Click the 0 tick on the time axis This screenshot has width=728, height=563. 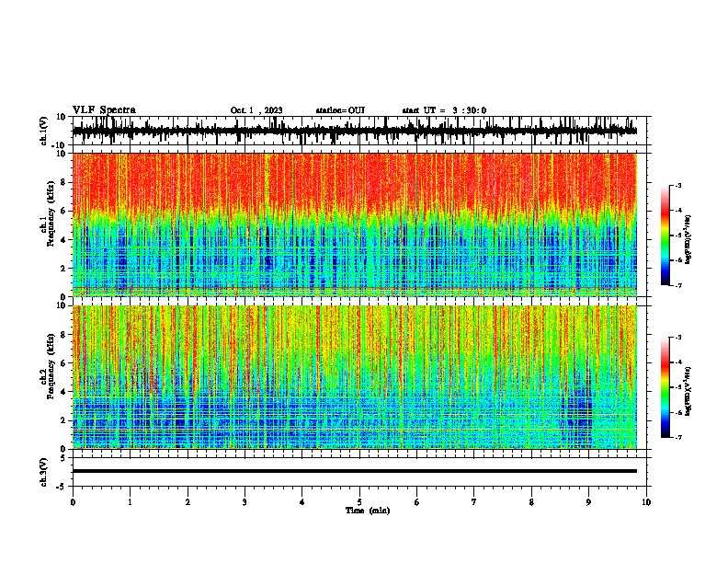pyautogui.click(x=73, y=502)
